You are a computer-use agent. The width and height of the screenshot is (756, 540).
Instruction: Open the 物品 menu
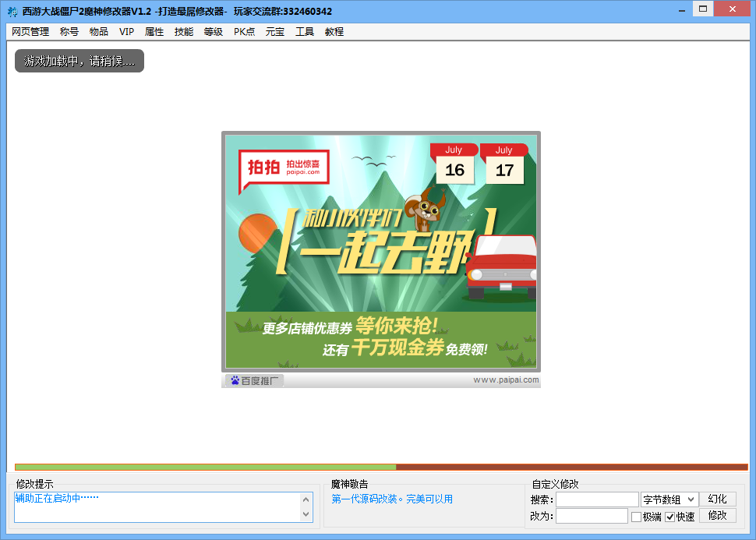tap(99, 32)
